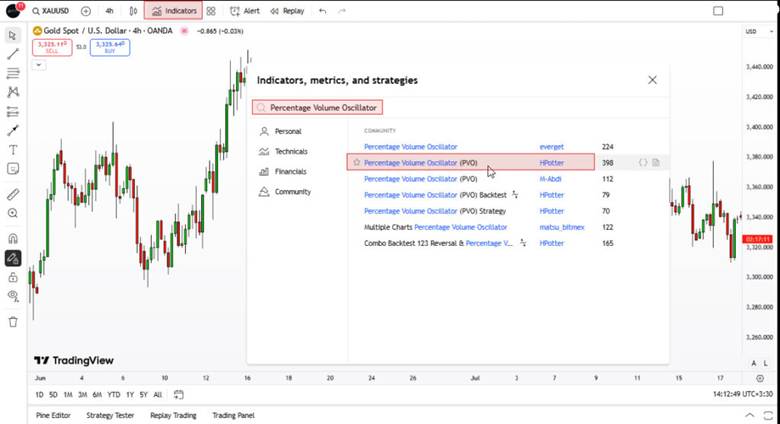Toggle Magnet mode on the toolbar

[13, 238]
